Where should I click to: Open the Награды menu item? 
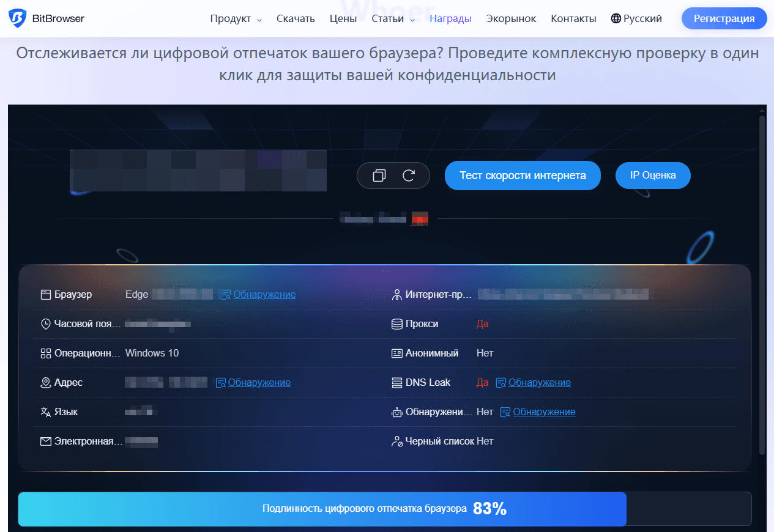[x=450, y=18]
